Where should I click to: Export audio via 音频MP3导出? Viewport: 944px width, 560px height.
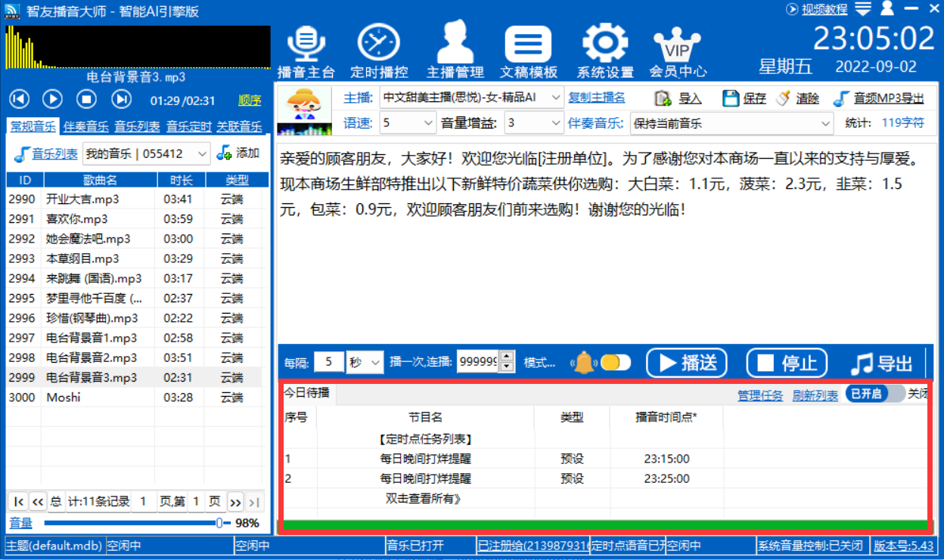(x=878, y=98)
